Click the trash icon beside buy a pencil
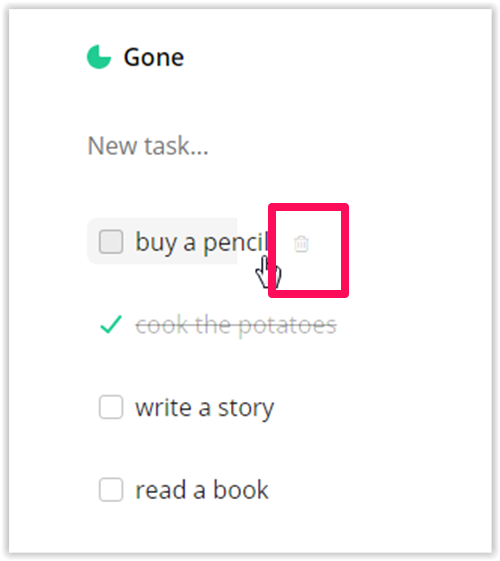Image resolution: width=500 pixels, height=561 pixels. point(301,244)
